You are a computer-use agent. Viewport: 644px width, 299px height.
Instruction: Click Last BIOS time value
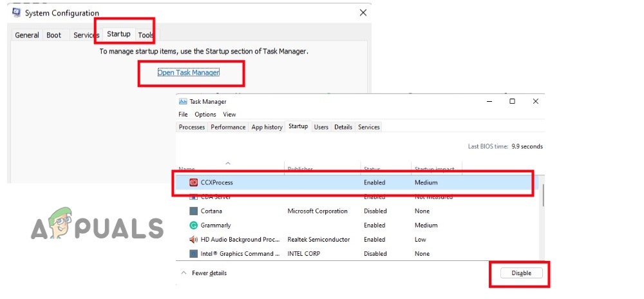click(x=527, y=147)
